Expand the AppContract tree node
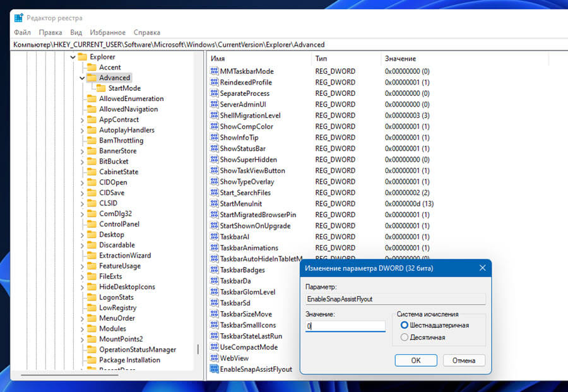This screenshot has height=392, width=568. click(82, 120)
